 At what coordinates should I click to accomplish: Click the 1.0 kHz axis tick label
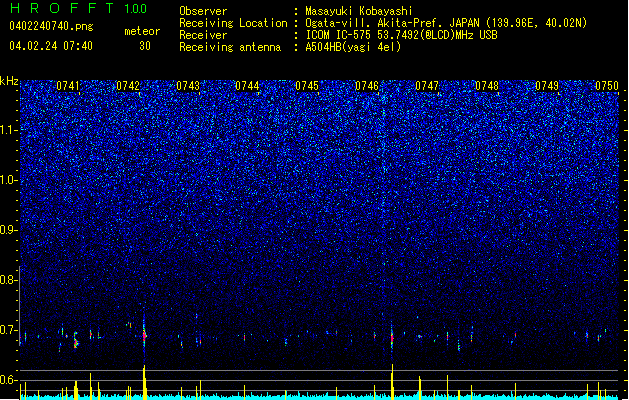point(8,180)
